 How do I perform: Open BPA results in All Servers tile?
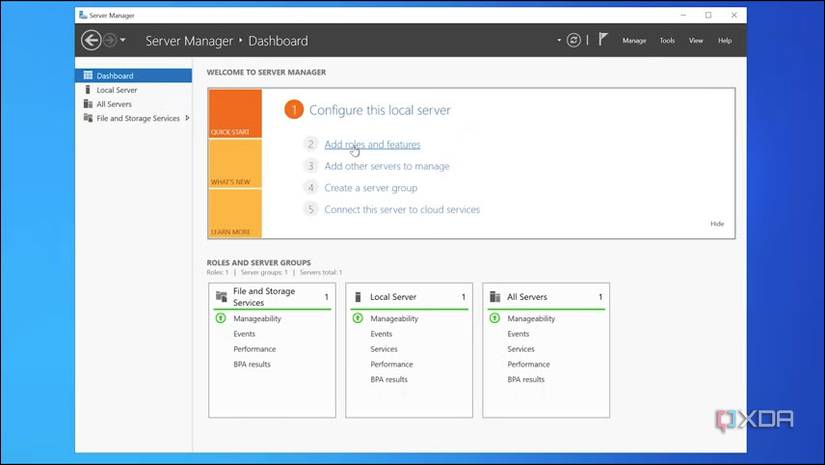pos(526,380)
